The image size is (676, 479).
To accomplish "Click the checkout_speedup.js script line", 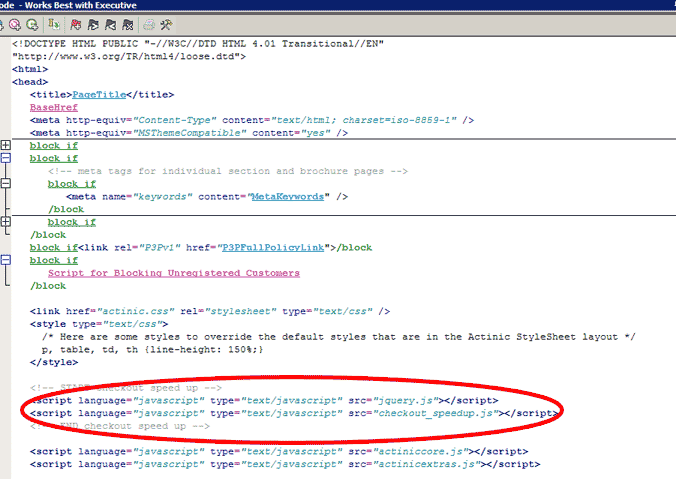I will [x=292, y=412].
